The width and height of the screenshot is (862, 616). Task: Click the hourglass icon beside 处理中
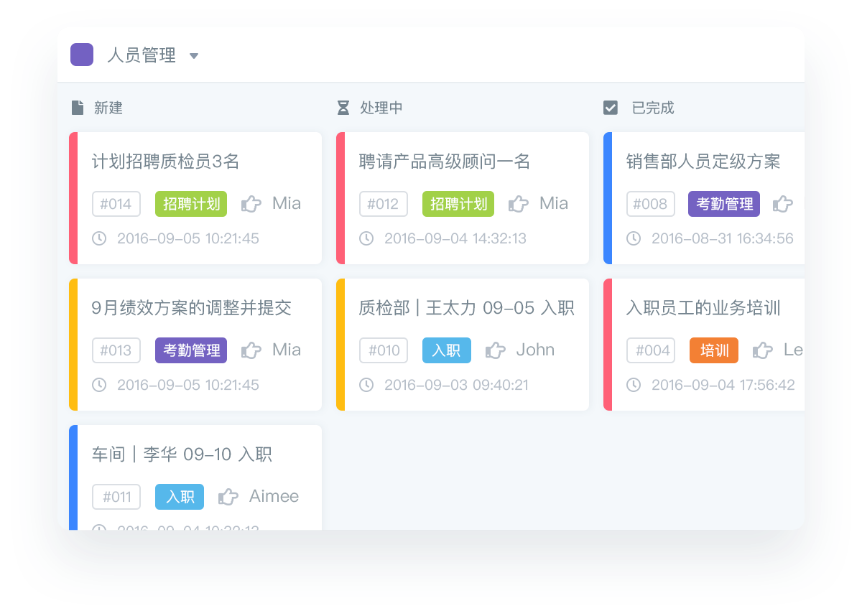(x=343, y=108)
